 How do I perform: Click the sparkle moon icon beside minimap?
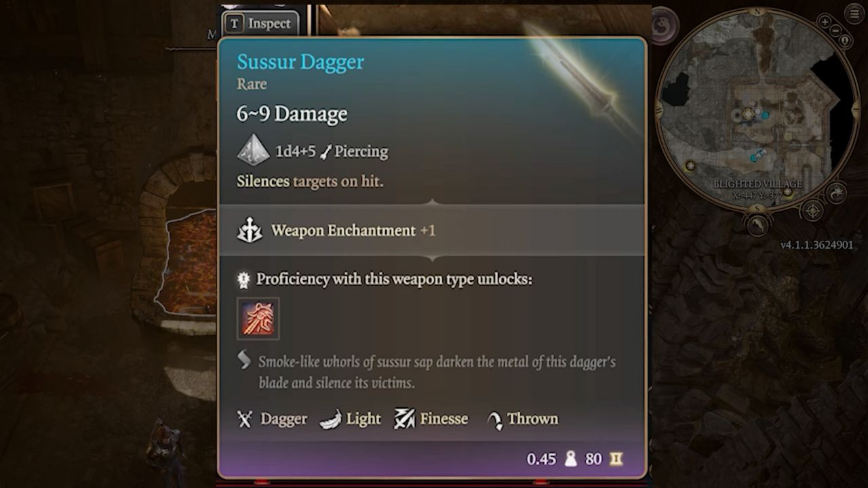click(836, 192)
